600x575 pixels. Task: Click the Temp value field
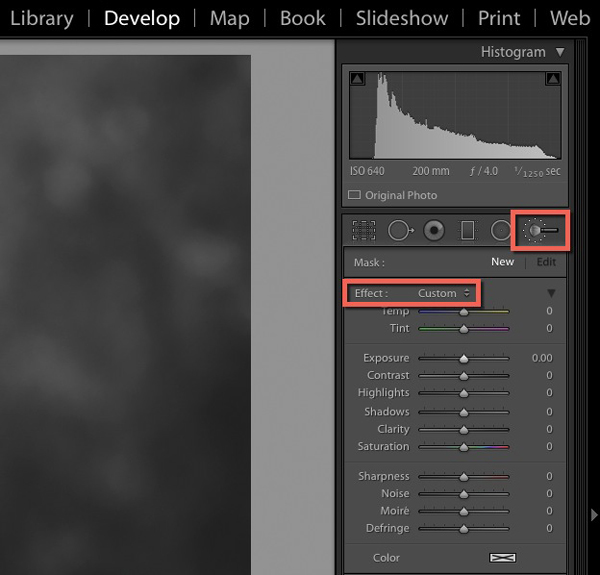pyautogui.click(x=549, y=311)
